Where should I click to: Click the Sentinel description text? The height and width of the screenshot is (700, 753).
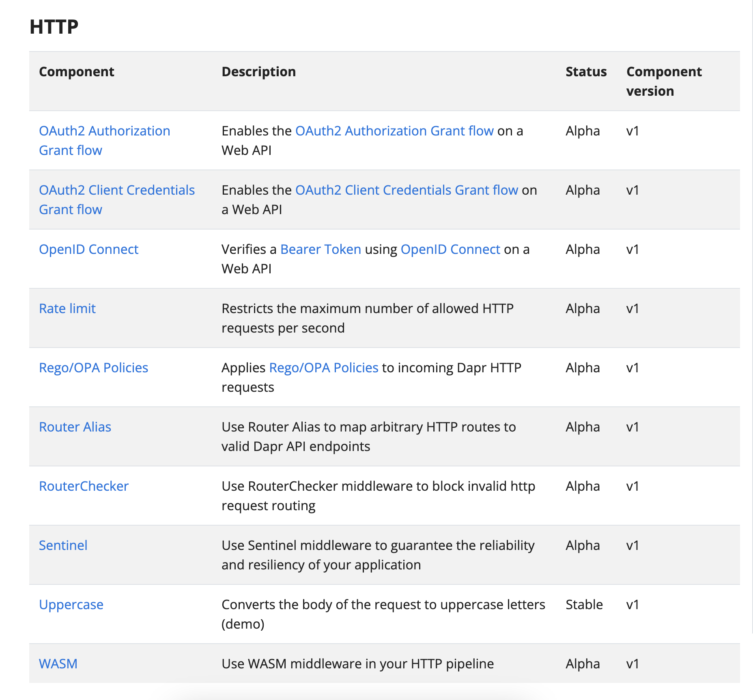tap(378, 555)
